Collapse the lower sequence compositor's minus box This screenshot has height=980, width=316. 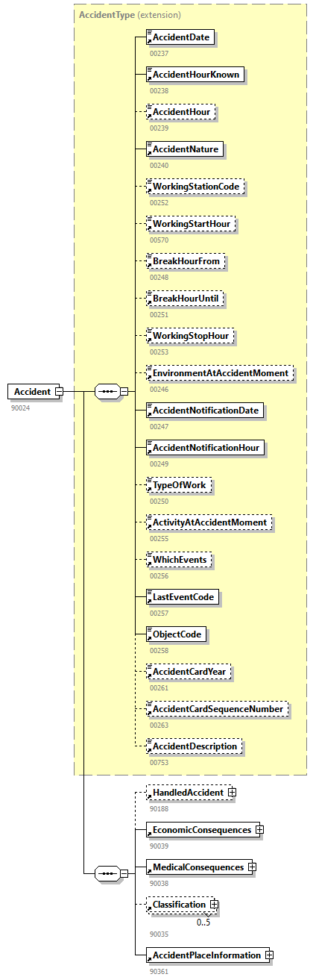(124, 873)
